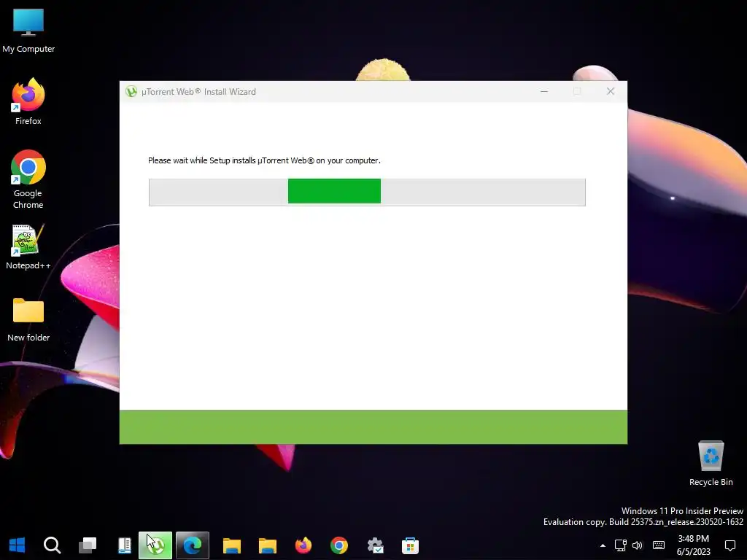
Task: Click the 'µTorrent Web® Install Wizard' window title
Action: pos(198,91)
